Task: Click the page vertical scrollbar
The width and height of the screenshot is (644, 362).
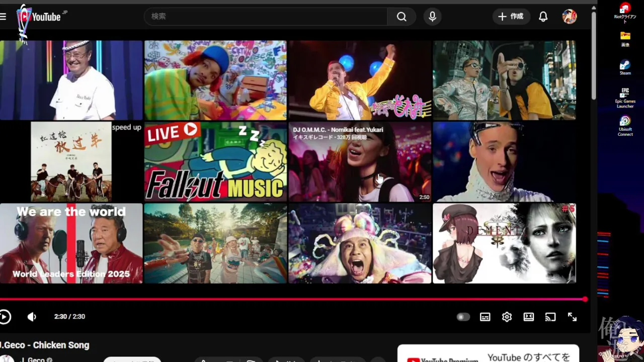Action: click(594, 55)
